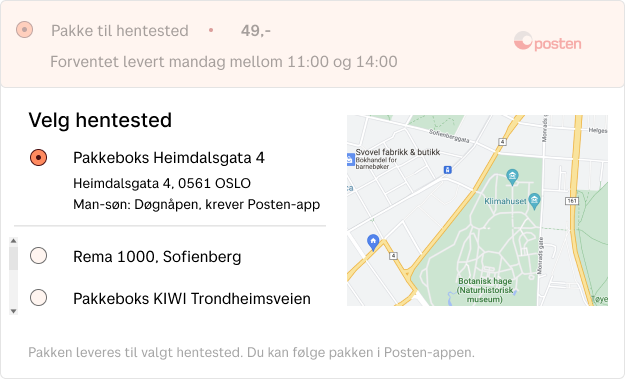Pick Pakkeboks KIWI Trondheimsveien radio option
The height and width of the screenshot is (379, 625).
pyautogui.click(x=38, y=298)
